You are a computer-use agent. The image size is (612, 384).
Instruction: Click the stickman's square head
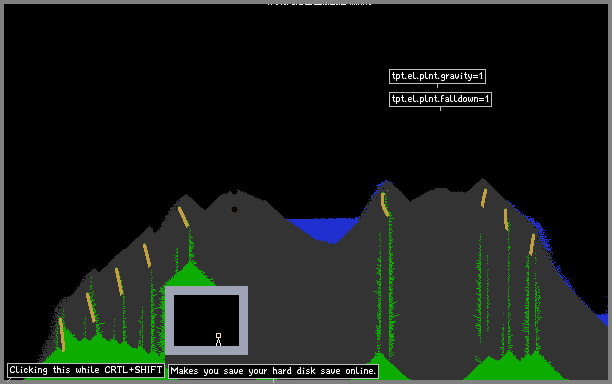(x=219, y=336)
